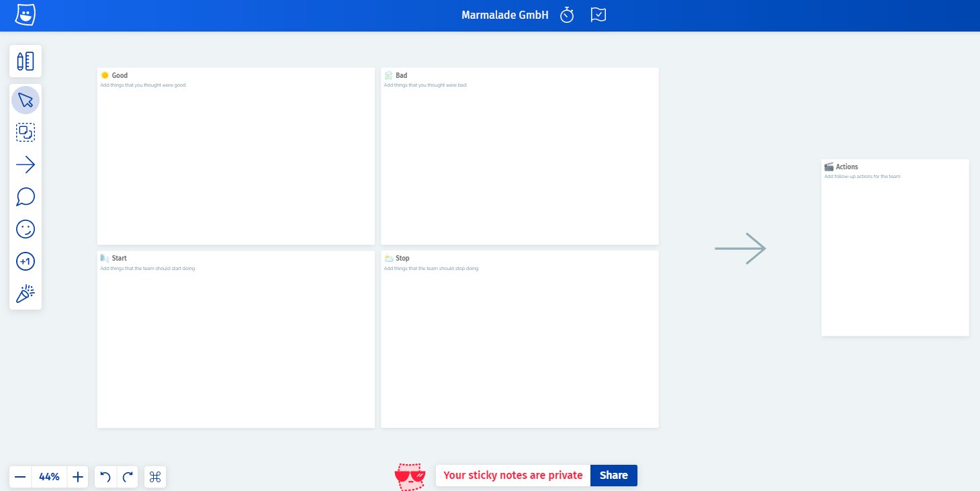This screenshot has width=980, height=491.
Task: Click 'Add things that you thought were bad' text
Action: (425, 85)
